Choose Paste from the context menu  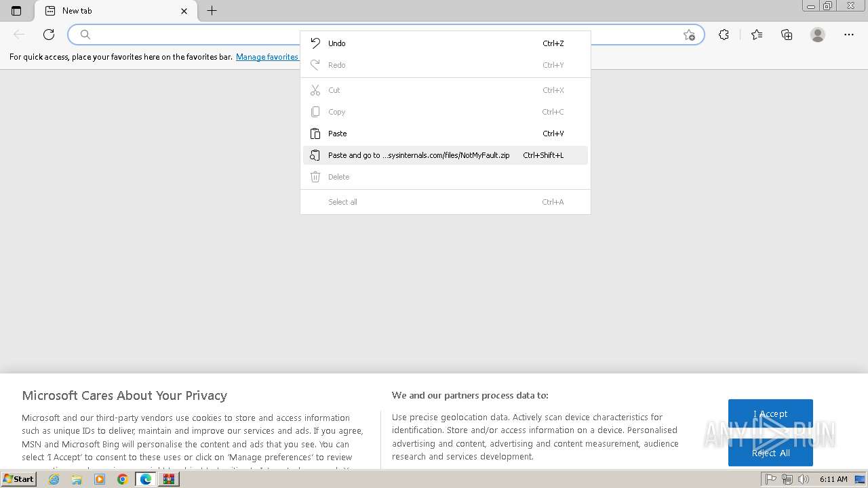coord(446,134)
